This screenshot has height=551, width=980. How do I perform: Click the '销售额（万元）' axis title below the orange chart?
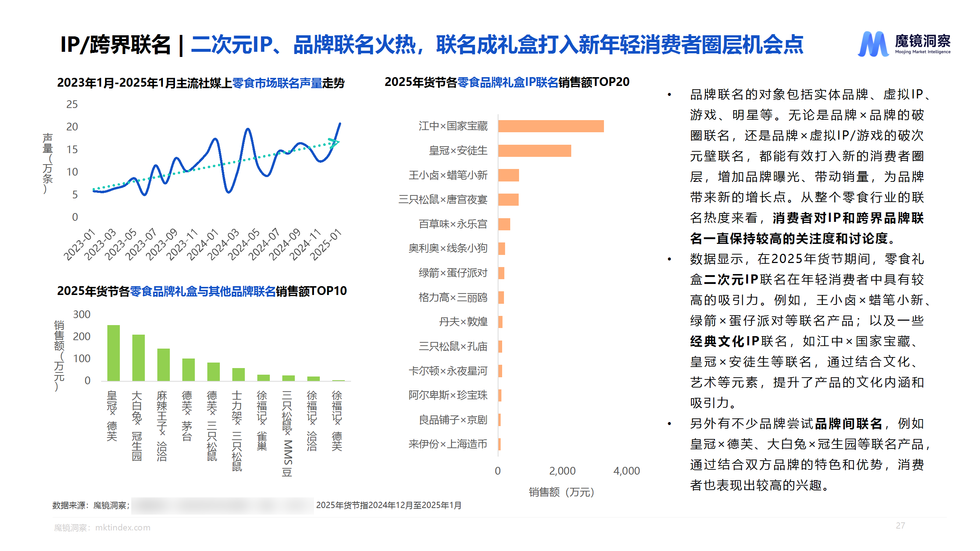562,492
